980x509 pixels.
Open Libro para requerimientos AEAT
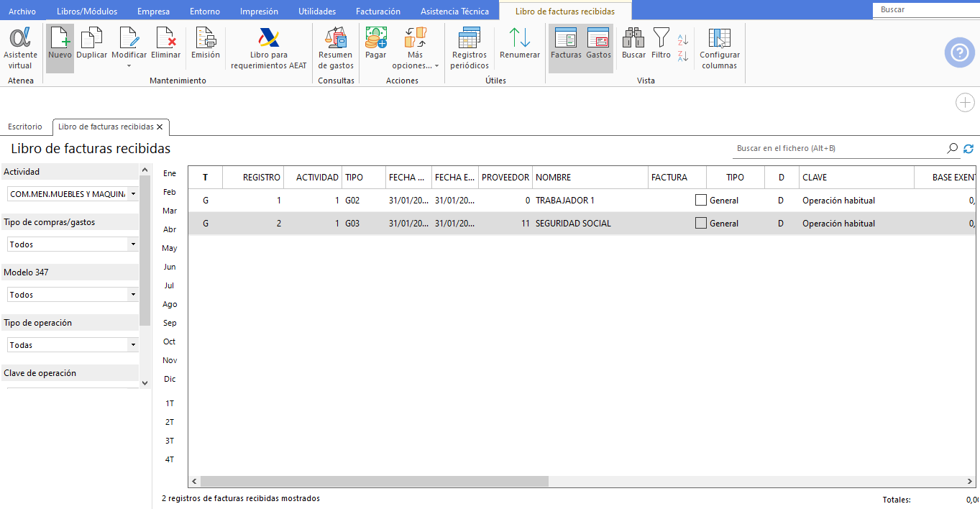(268, 47)
